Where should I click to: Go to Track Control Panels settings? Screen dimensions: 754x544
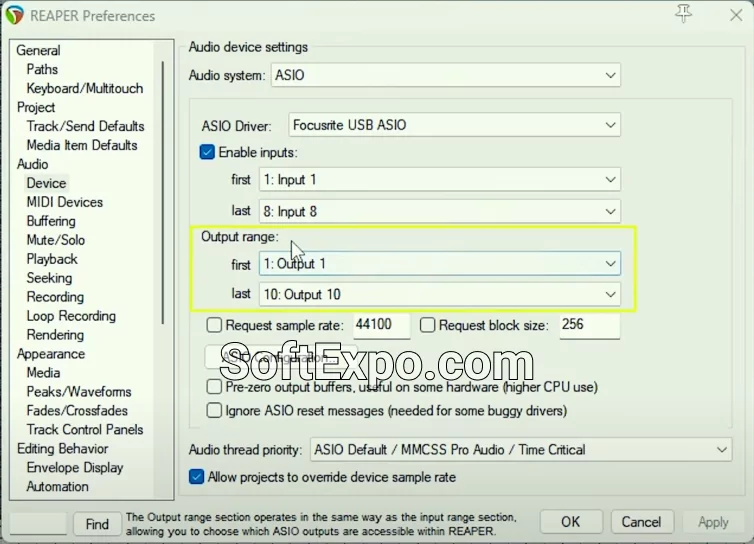84,429
